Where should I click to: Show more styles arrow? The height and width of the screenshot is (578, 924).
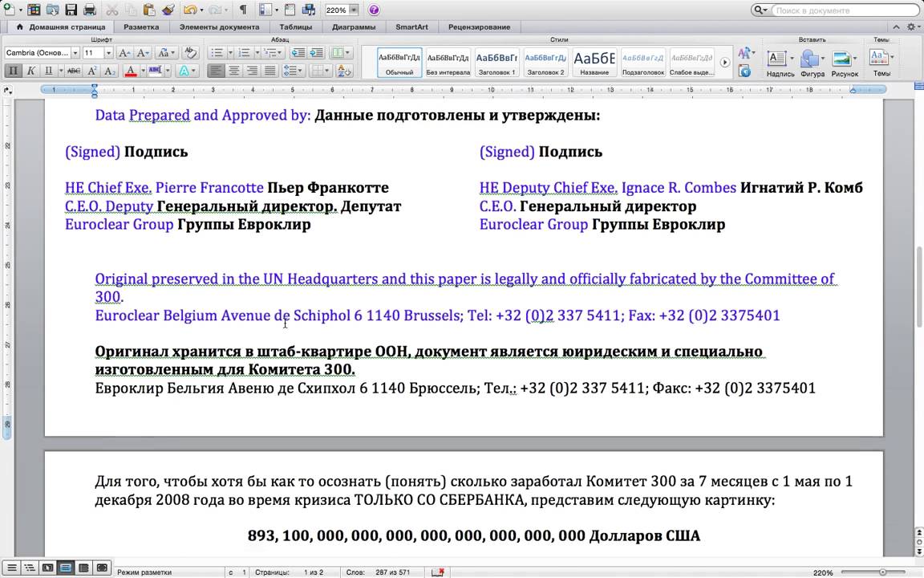(725, 63)
